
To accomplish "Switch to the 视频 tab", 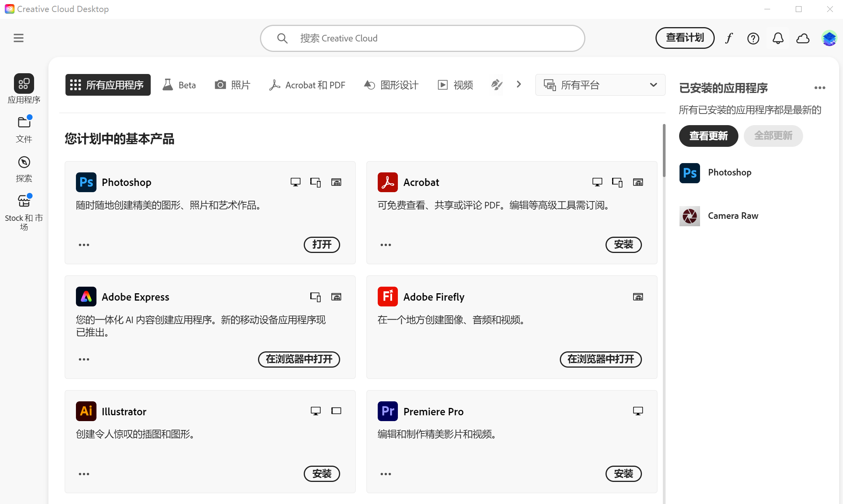I will [455, 85].
